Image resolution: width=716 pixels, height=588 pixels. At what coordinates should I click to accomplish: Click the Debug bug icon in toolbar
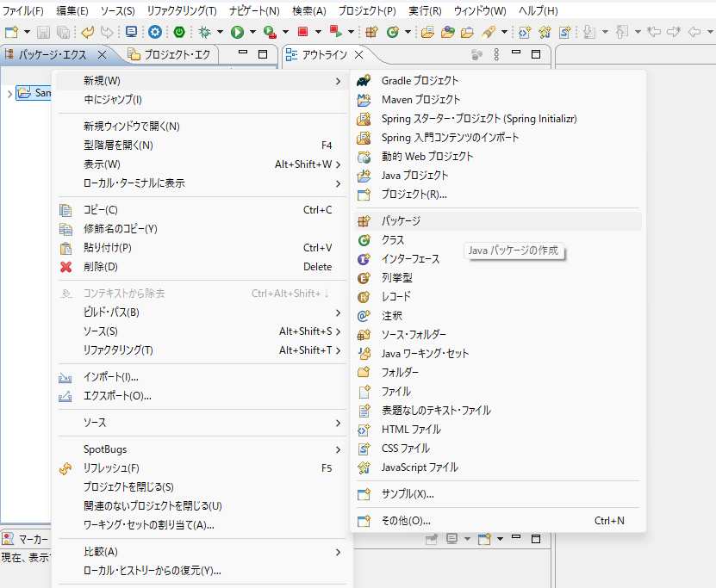204,32
